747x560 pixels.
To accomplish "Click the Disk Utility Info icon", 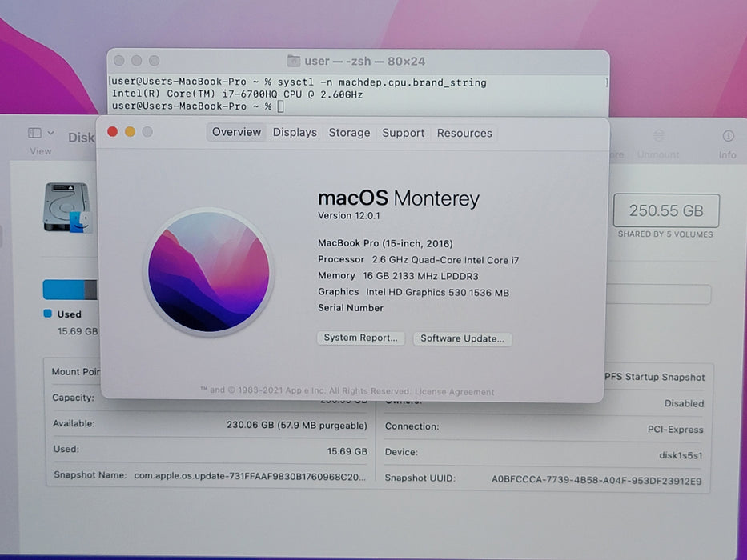I will (728, 136).
